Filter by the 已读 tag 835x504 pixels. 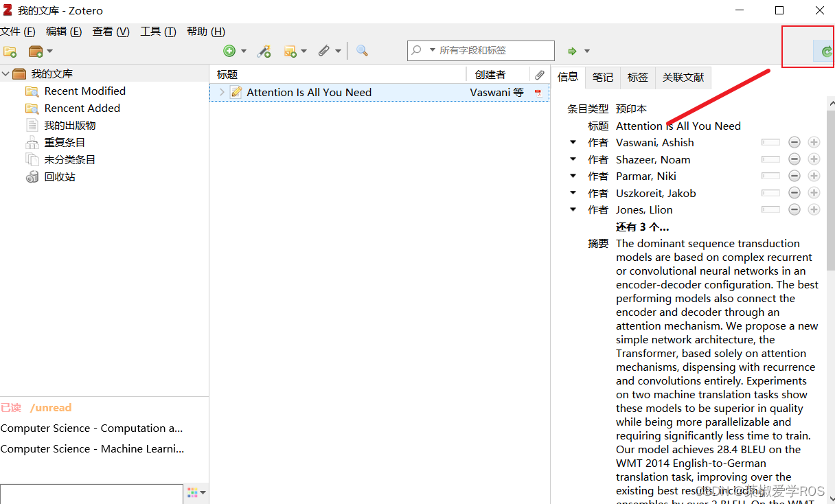[x=10, y=408]
